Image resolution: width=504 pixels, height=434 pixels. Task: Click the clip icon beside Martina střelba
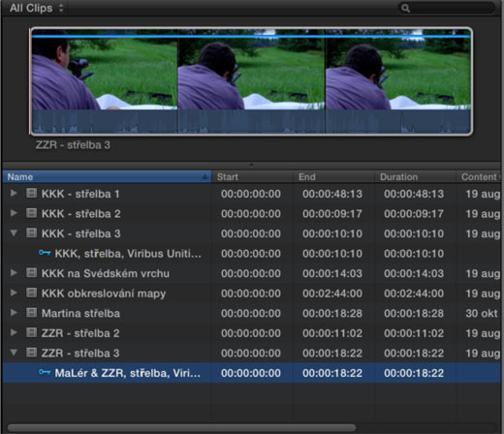tap(31, 313)
